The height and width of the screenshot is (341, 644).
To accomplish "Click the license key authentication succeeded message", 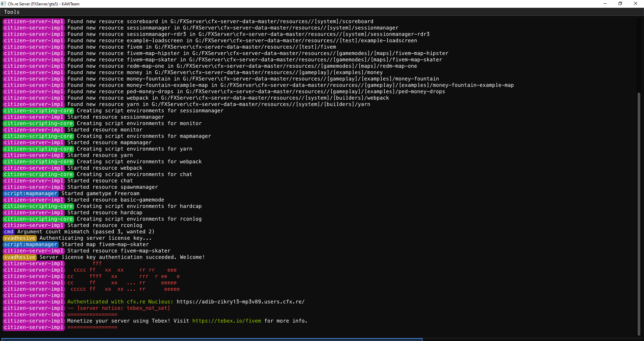I will (x=122, y=257).
